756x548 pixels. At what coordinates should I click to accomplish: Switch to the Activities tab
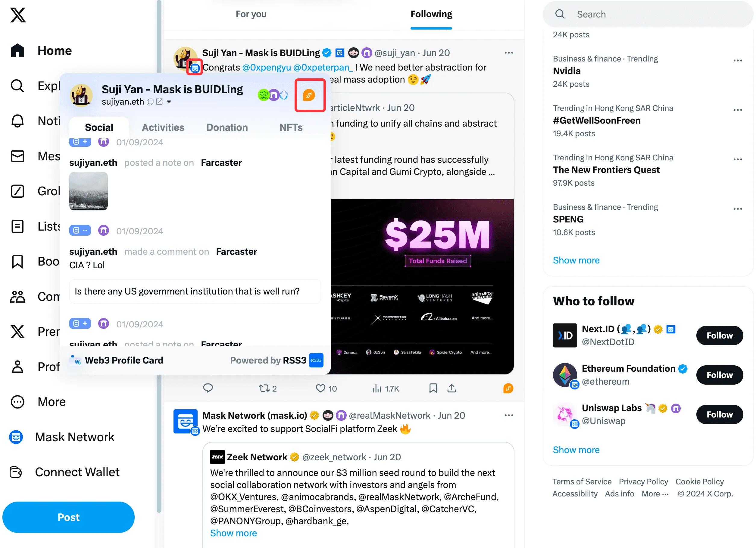click(x=163, y=128)
